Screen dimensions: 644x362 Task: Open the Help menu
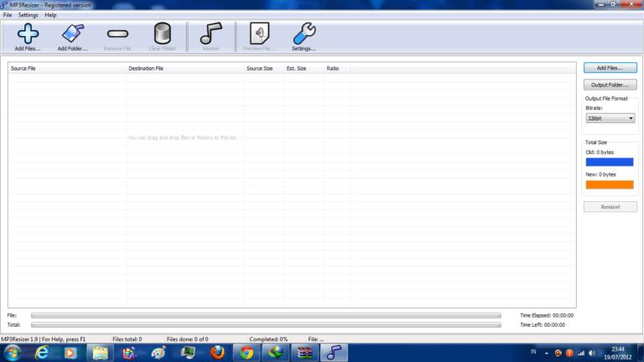51,15
